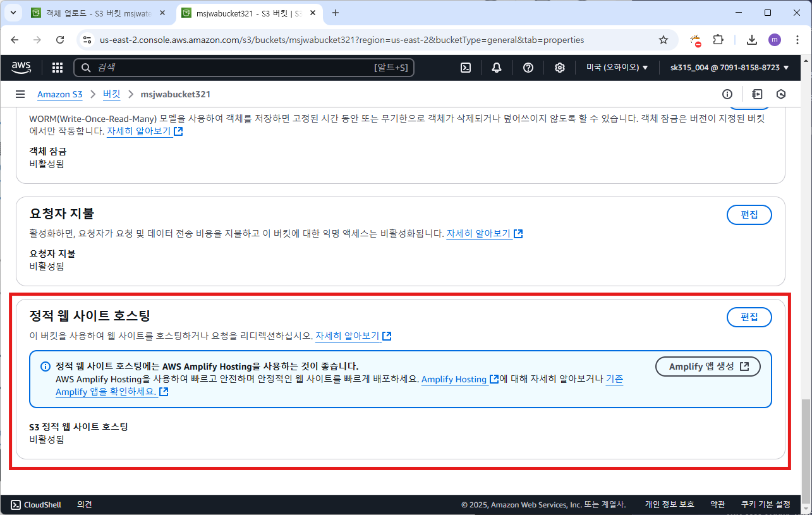Open the AWS help question mark menu
Image resolution: width=812 pixels, height=515 pixels.
[528, 68]
